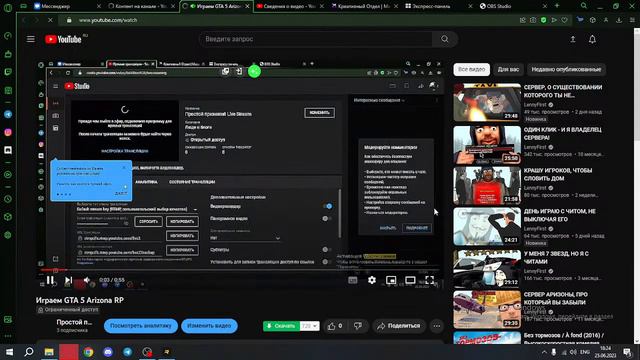Close the Играем GTA 5 Arizo... browser tab
Screen dimensions: 640x360
tap(247, 6)
